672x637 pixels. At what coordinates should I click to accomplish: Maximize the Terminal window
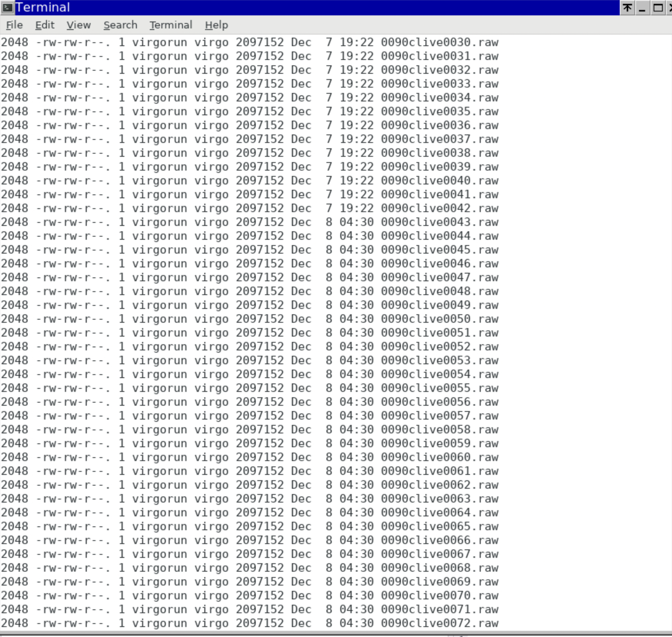pos(657,8)
